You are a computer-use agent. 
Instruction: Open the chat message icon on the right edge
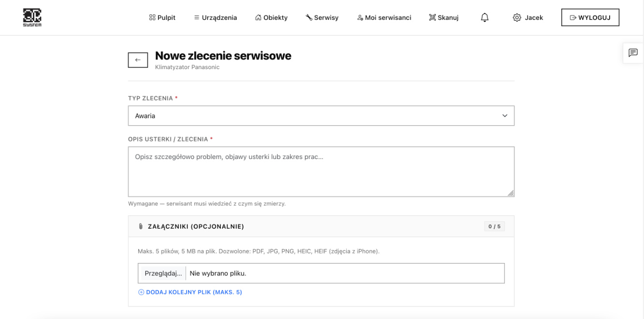633,53
